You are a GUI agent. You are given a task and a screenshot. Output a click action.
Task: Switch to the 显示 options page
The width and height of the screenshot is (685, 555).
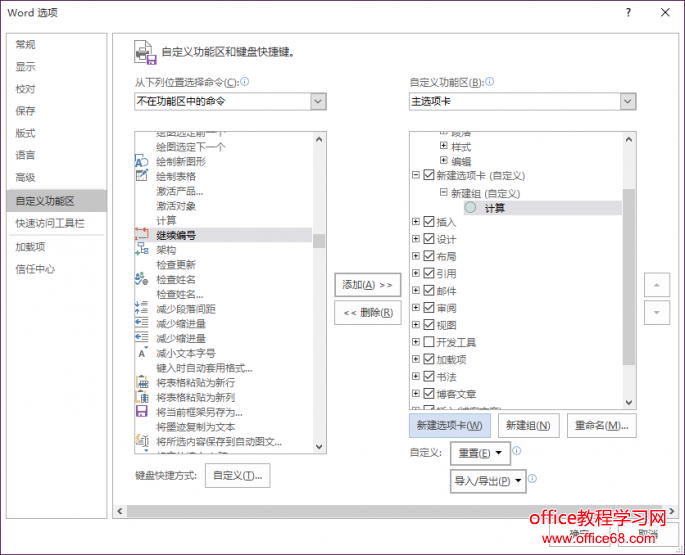coord(56,67)
